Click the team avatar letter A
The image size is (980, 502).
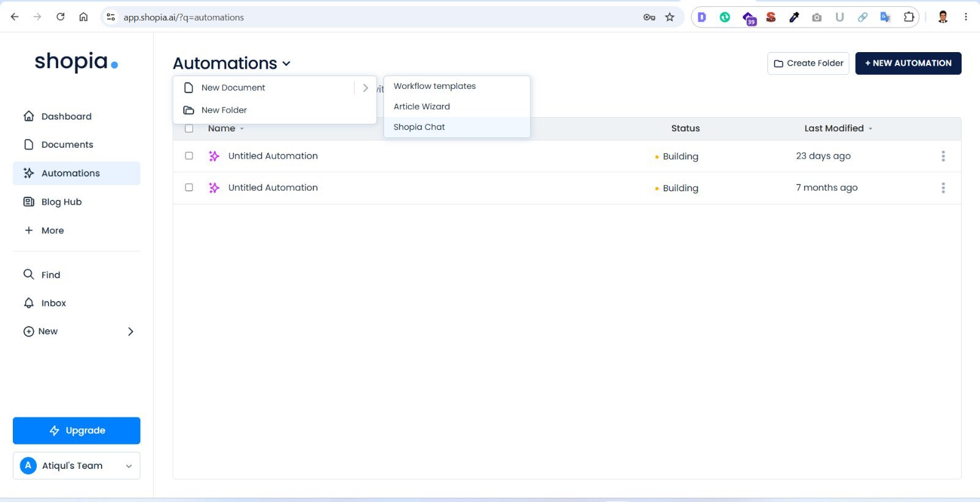click(x=28, y=466)
